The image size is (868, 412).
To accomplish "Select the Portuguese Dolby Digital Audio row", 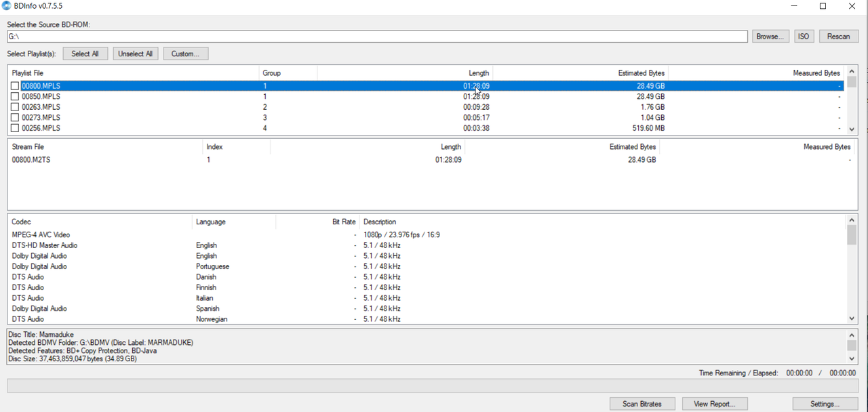I will click(x=427, y=266).
